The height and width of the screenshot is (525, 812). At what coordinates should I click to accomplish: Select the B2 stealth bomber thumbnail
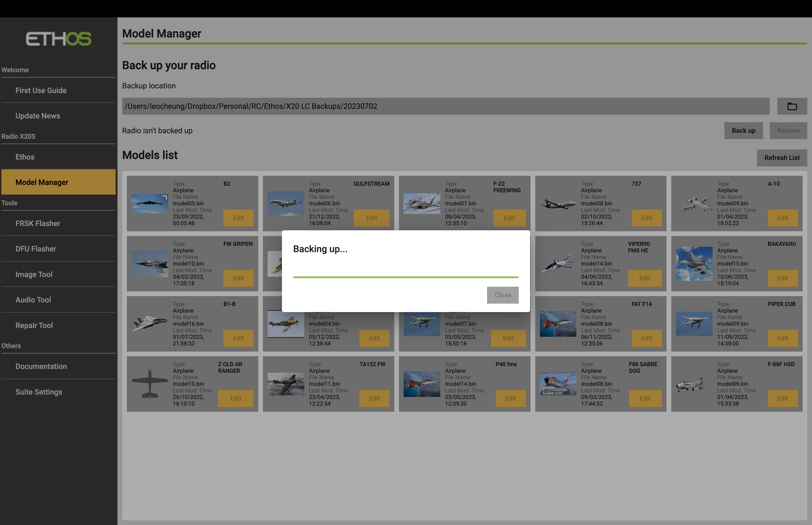click(x=150, y=204)
